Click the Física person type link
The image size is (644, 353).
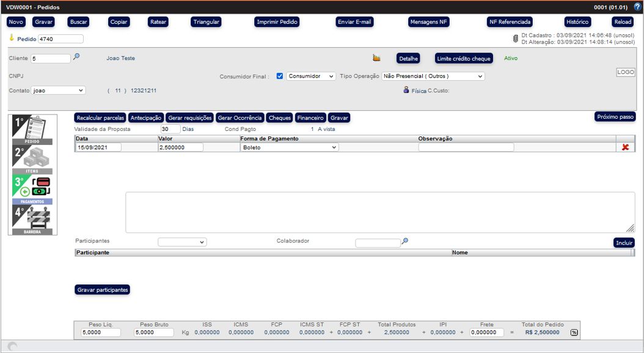coord(419,91)
